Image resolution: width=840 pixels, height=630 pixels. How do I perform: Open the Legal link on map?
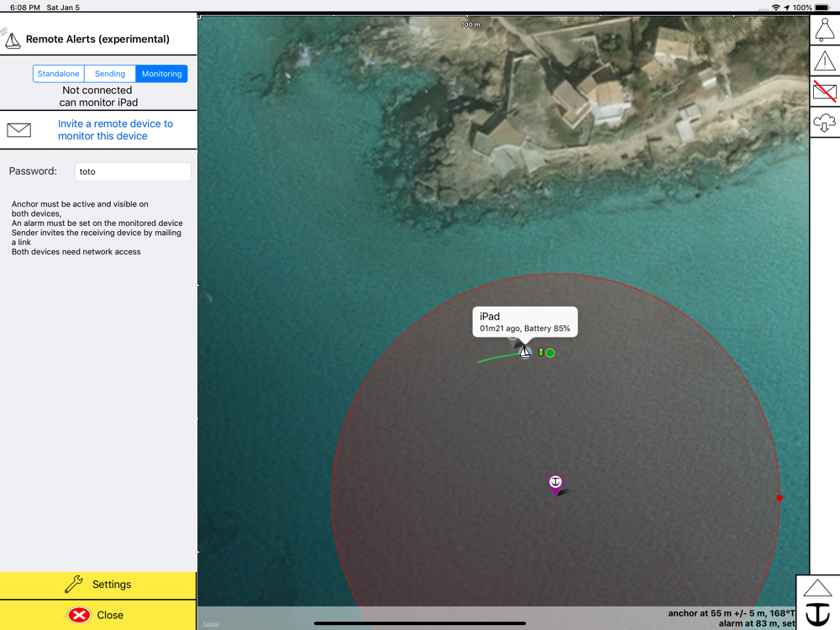coord(211,623)
